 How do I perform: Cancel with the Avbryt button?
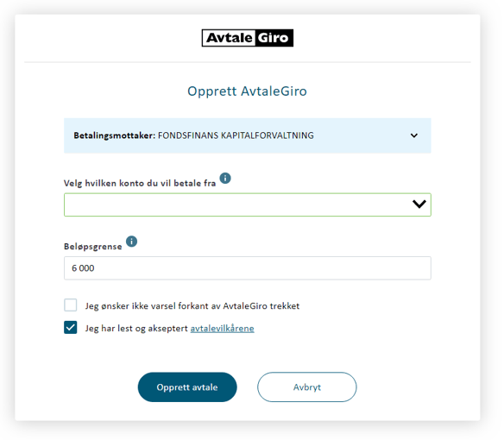point(307,387)
